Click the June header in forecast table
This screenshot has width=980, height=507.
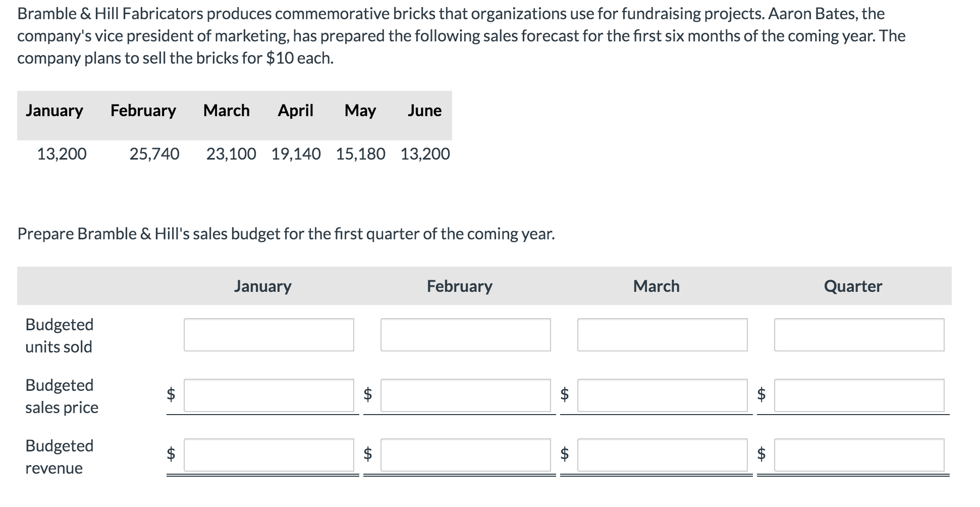click(x=424, y=110)
